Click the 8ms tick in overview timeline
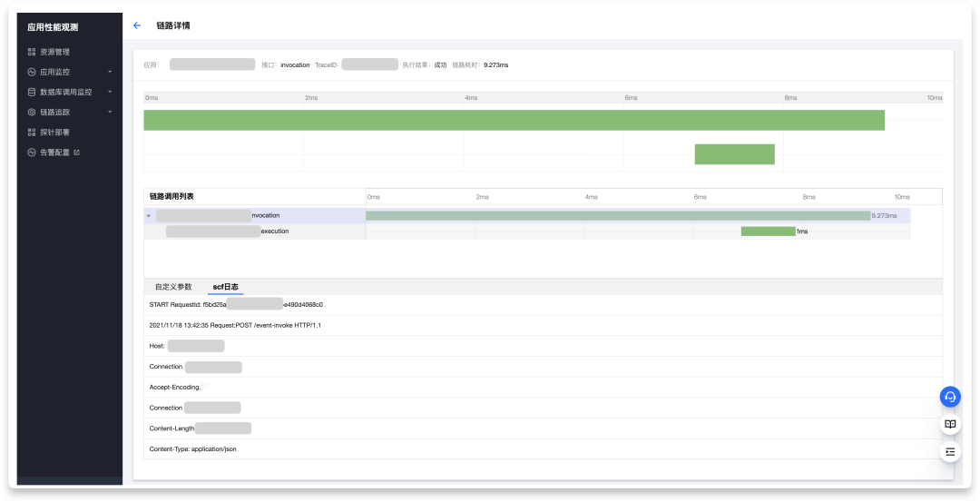This screenshot has width=980, height=502. point(790,98)
